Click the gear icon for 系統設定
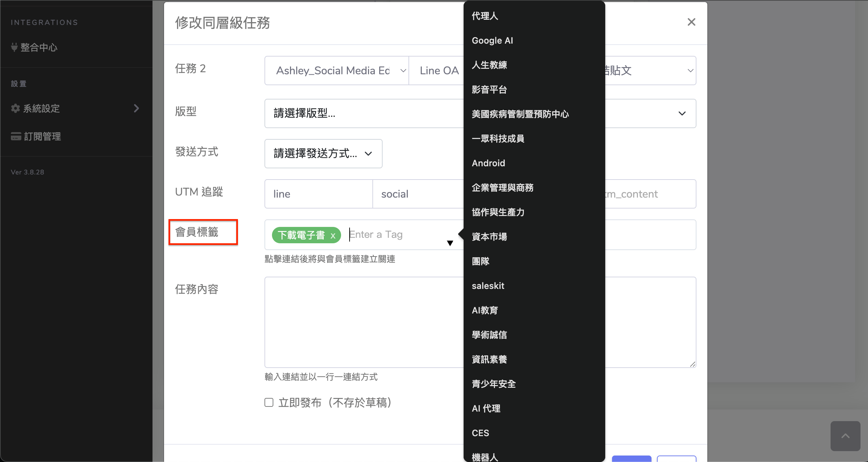The width and height of the screenshot is (868, 462). (15, 108)
